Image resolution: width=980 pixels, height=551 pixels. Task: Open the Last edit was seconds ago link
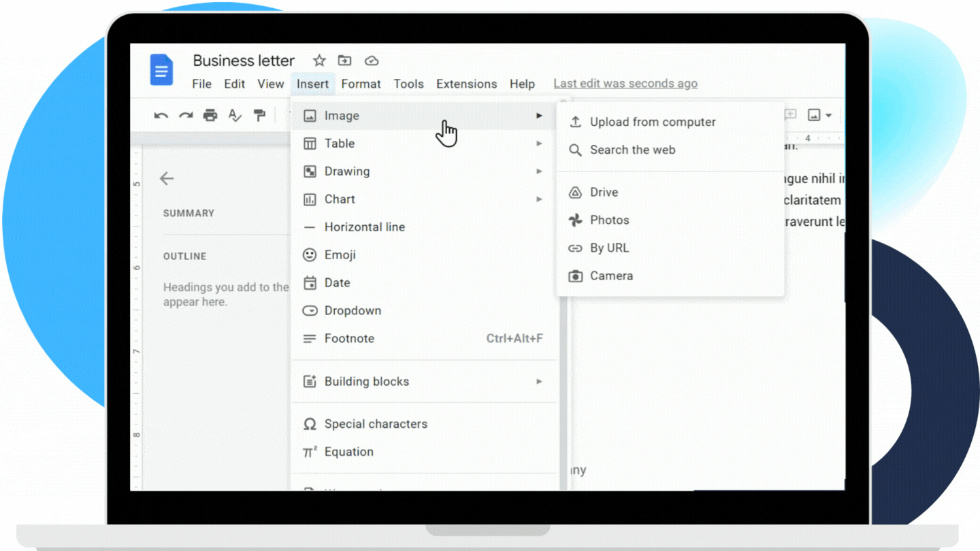coord(625,83)
